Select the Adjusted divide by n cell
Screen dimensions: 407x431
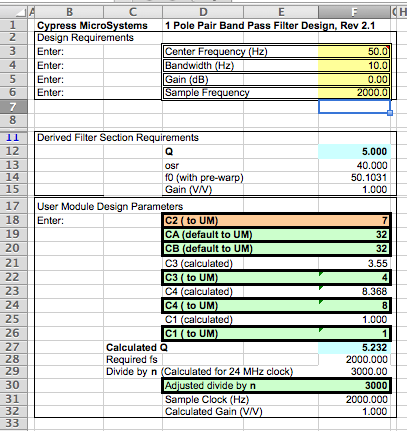pos(276,386)
